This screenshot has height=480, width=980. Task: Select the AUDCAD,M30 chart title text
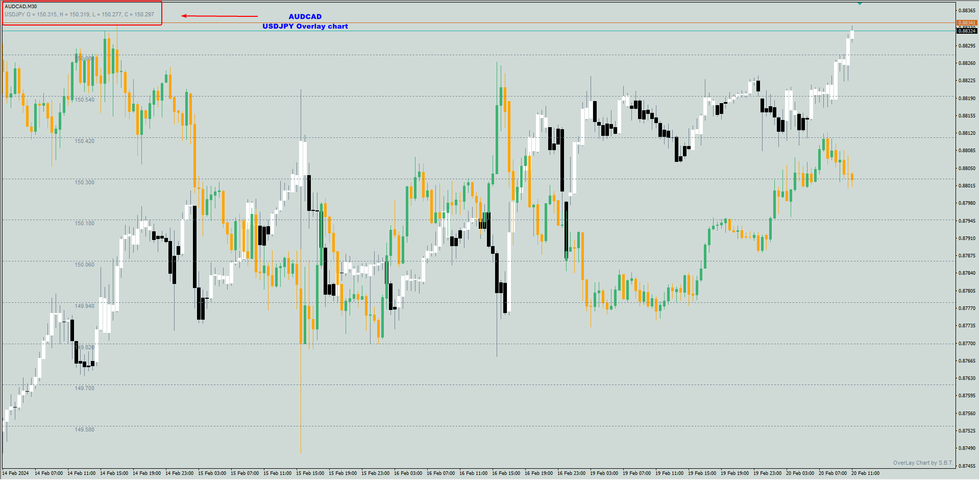click(x=21, y=7)
